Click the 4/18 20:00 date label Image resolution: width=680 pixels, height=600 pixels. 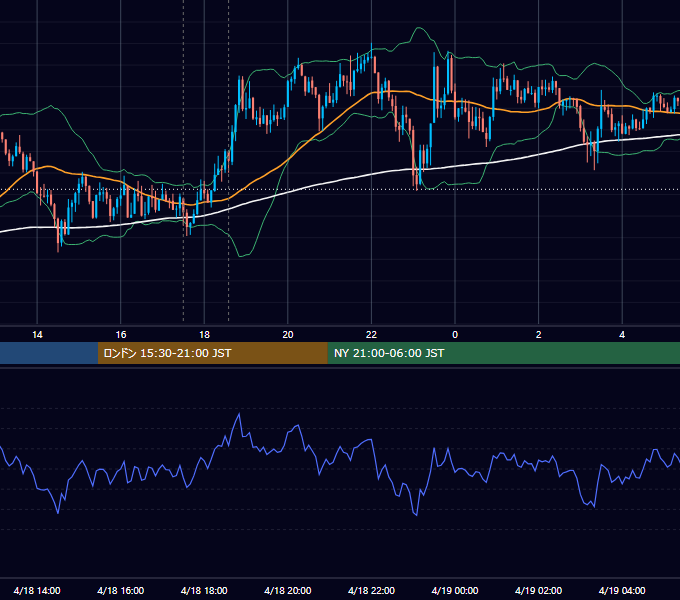(x=288, y=590)
